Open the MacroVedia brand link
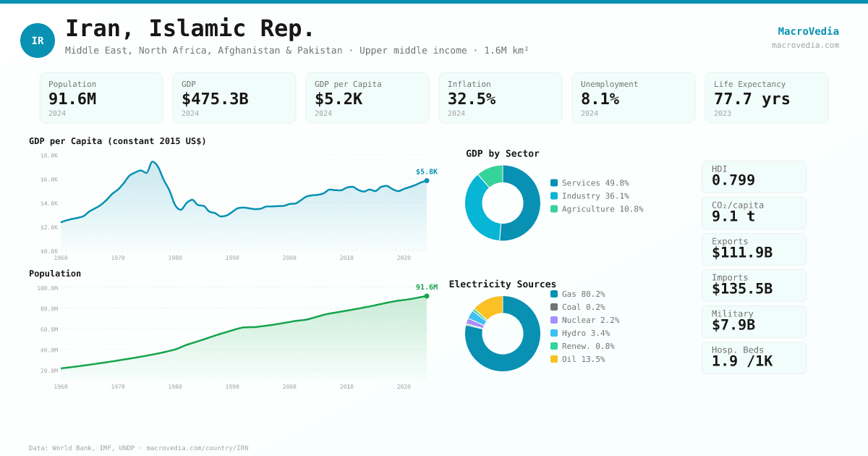 click(x=808, y=31)
